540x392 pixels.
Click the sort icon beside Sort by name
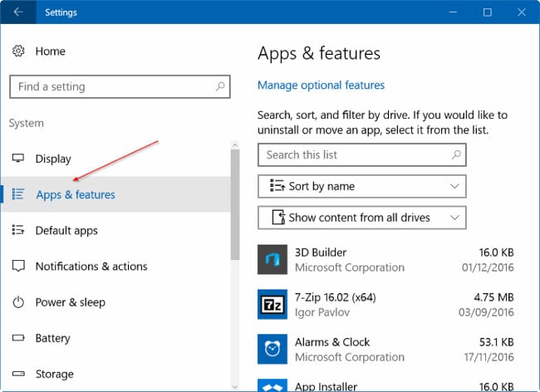pos(277,186)
